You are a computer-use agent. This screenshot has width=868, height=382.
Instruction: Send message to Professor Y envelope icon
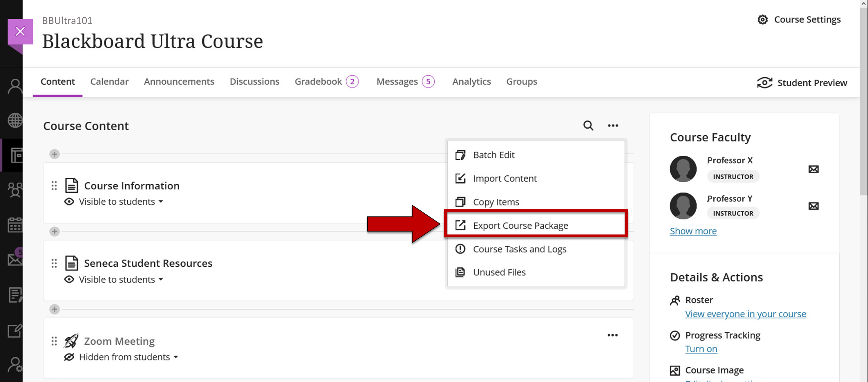click(x=813, y=206)
